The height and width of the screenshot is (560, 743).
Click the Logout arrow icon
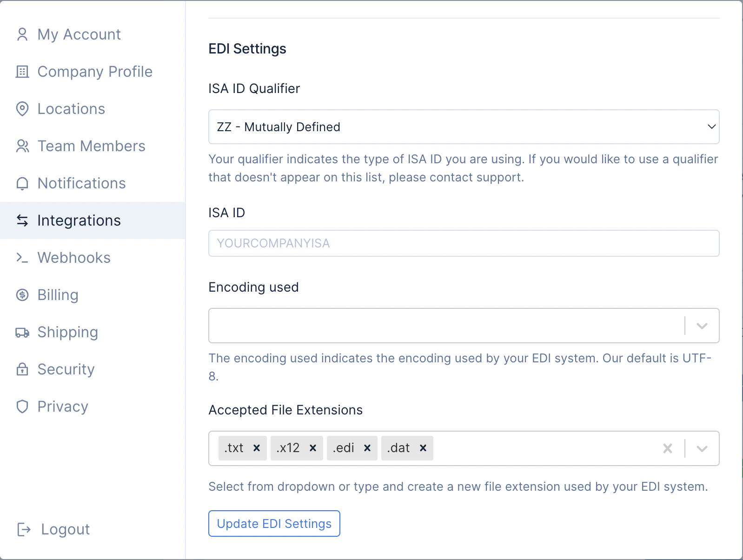point(24,529)
